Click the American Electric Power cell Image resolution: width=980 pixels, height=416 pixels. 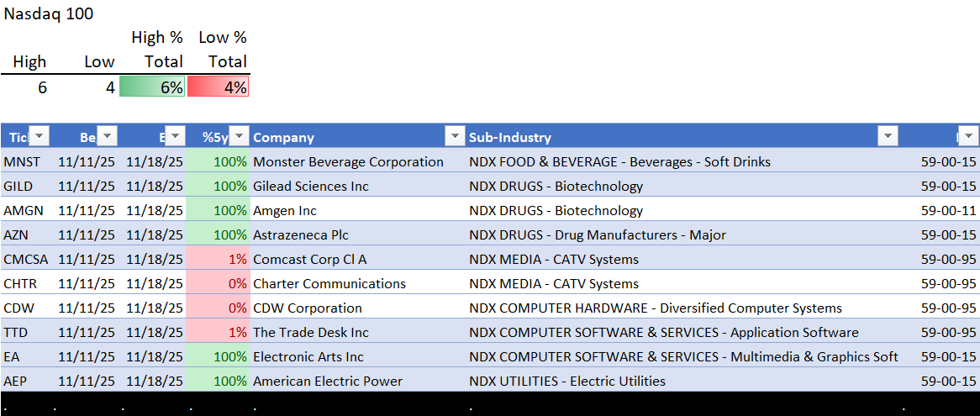328,381
